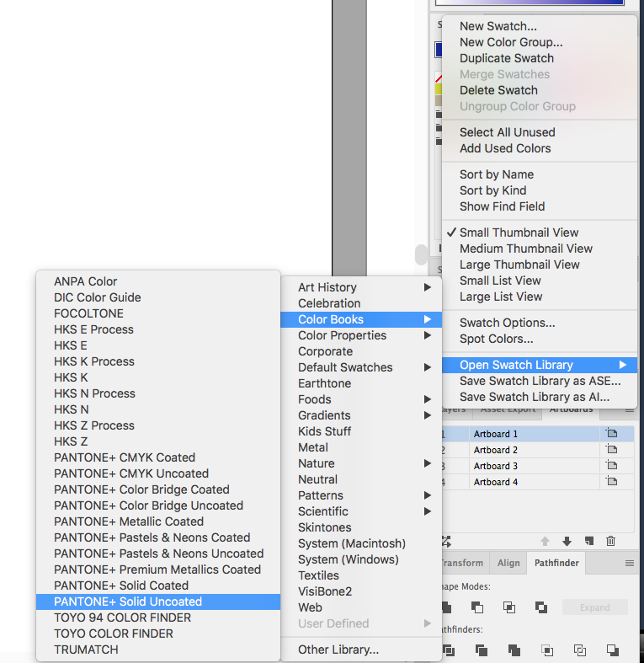Select Artboard 2 row name
The width and height of the screenshot is (644, 663).
tap(496, 450)
